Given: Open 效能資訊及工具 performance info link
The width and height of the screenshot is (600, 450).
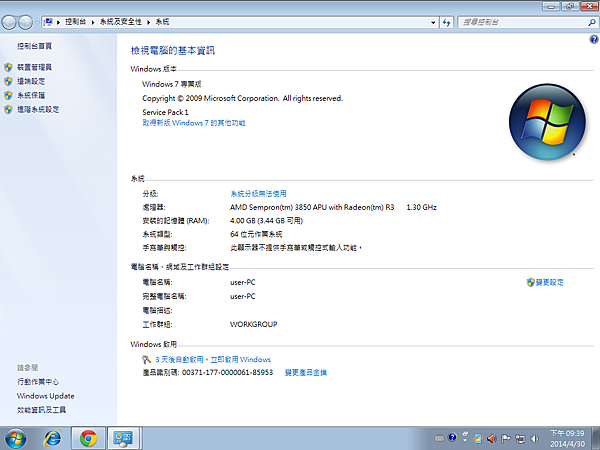Looking at the screenshot, I should click(x=41, y=410).
